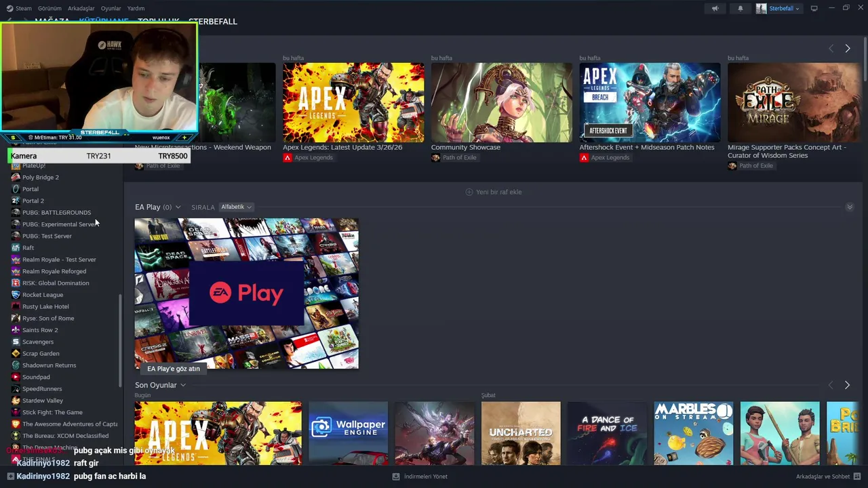Click the RISK: Global Domination icon
The height and width of the screenshot is (488, 868).
point(16,283)
